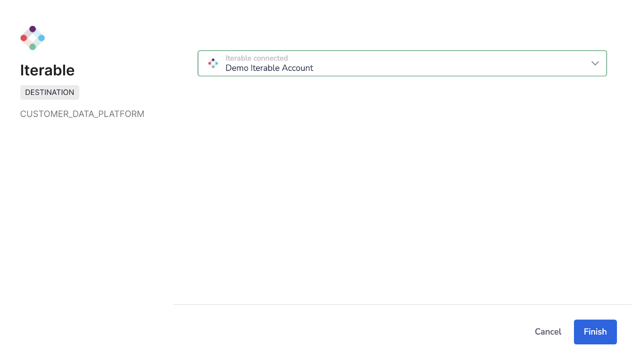644x359 pixels.
Task: Click the Cancel button
Action: pos(548,332)
